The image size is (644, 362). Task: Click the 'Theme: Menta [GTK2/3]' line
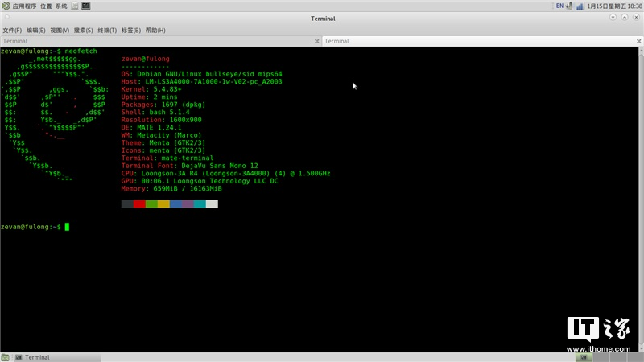click(x=163, y=143)
